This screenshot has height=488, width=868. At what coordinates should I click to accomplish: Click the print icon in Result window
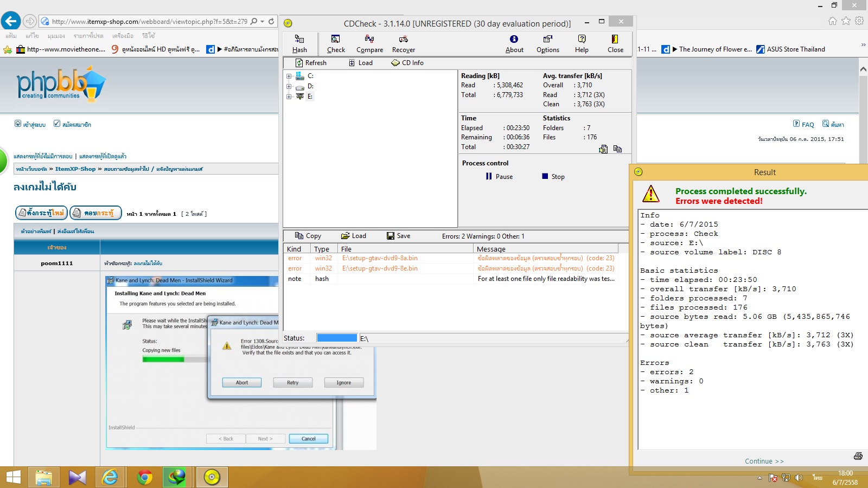click(x=858, y=456)
